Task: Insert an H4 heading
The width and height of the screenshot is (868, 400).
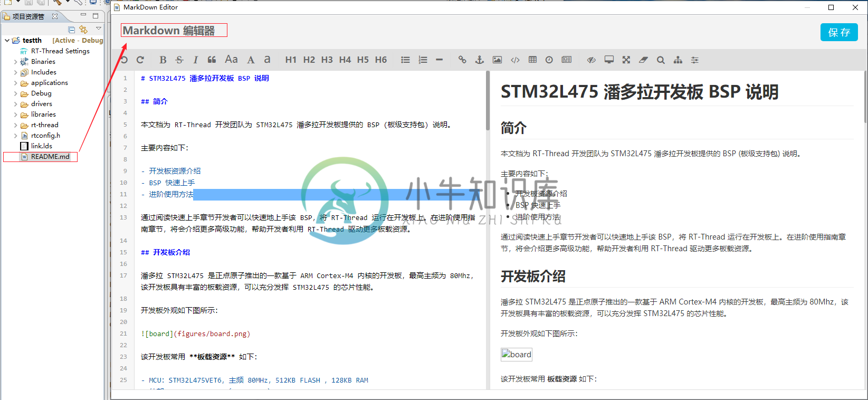Action: tap(345, 60)
